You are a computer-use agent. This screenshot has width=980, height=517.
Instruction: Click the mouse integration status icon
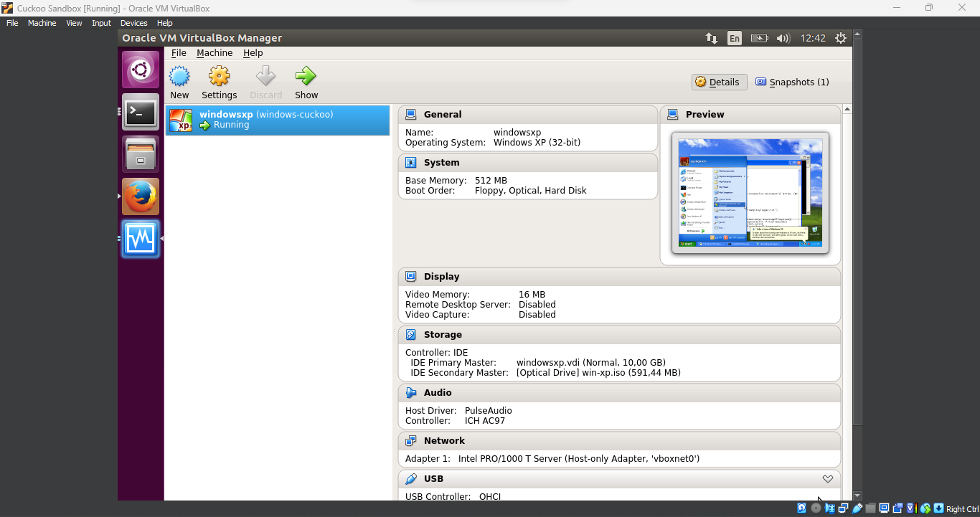(x=925, y=508)
